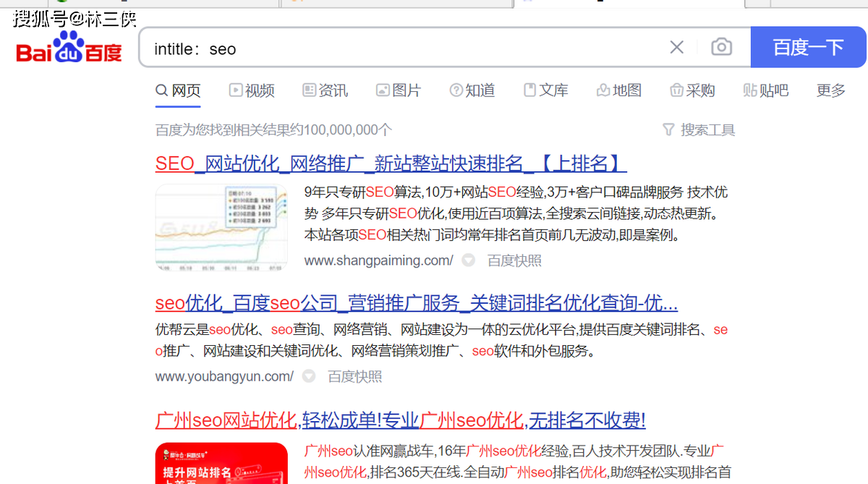Open the 地图 map tab
This screenshot has height=484, width=868.
(x=618, y=90)
